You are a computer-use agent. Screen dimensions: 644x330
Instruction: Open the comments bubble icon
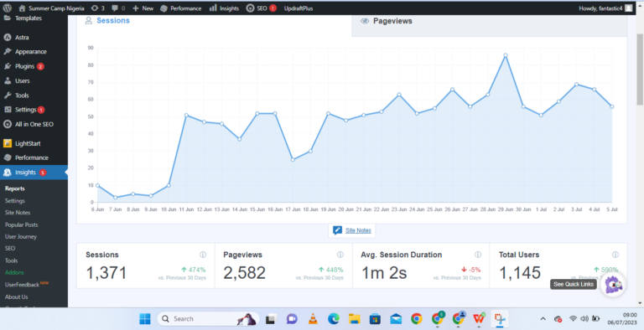point(115,8)
